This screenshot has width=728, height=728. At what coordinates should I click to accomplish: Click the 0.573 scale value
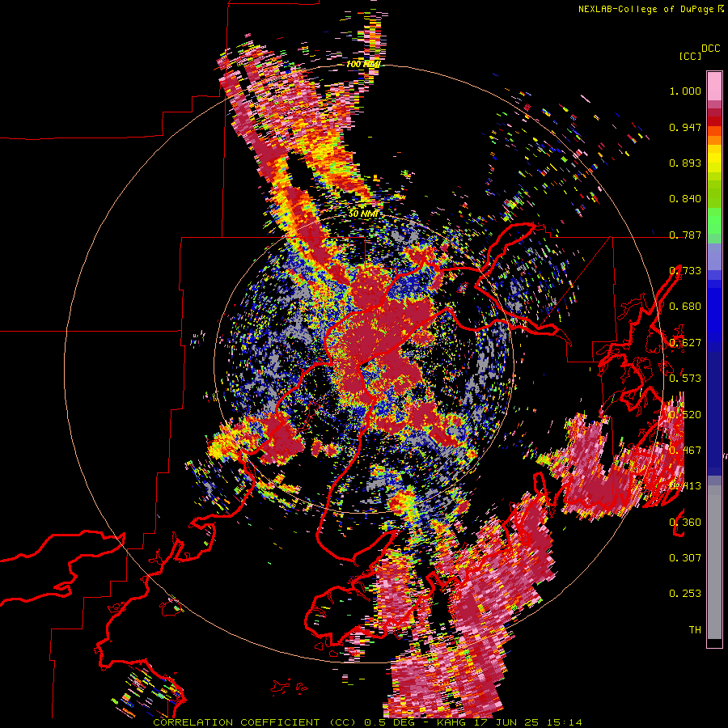685,378
